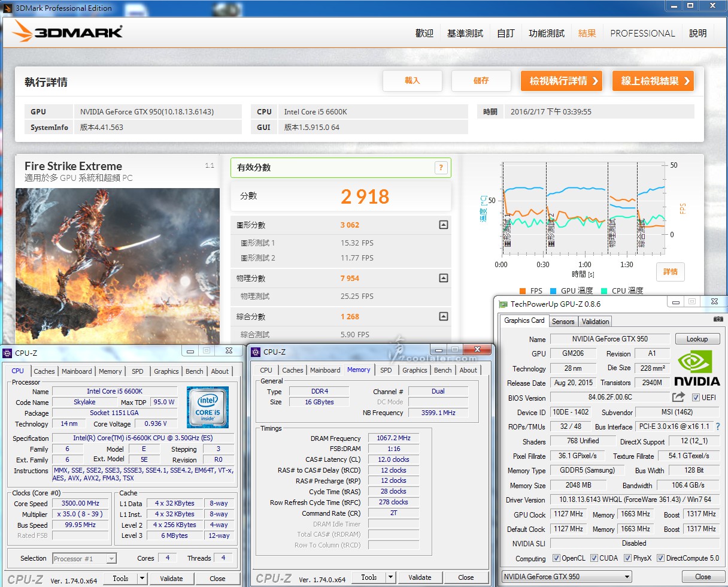Click the 載入 button
The height and width of the screenshot is (587, 728).
tap(412, 81)
